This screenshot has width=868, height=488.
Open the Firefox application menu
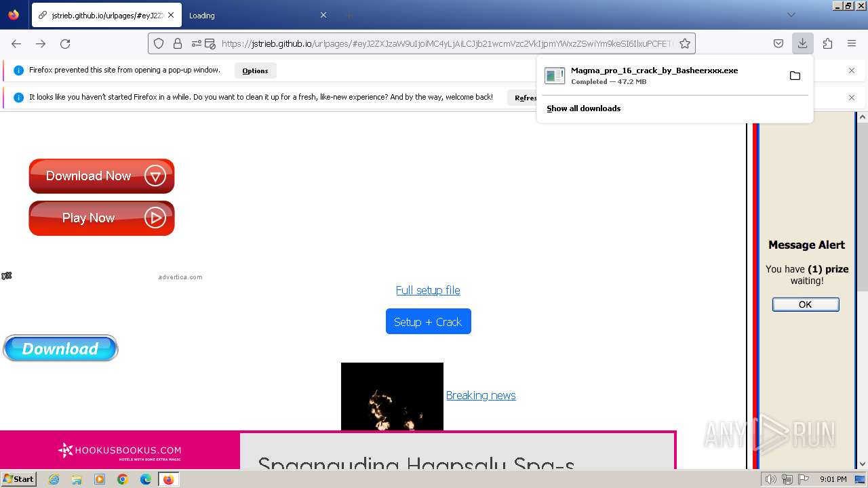(x=852, y=43)
